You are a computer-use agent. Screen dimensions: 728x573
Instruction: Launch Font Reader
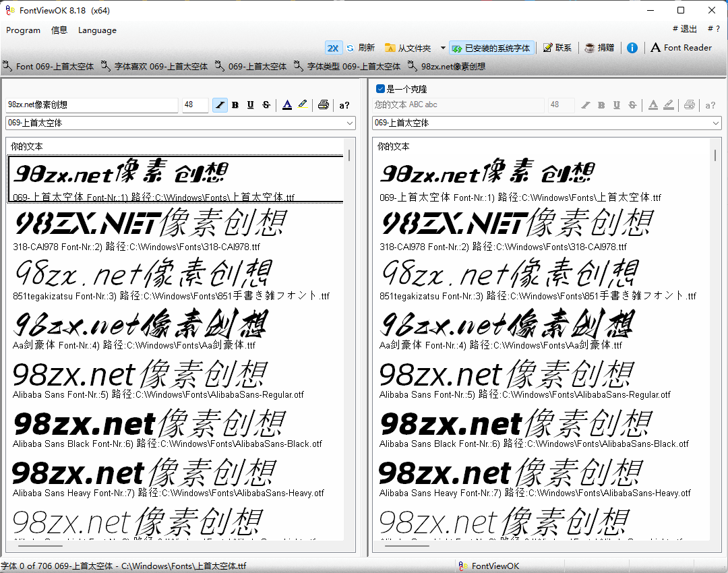681,48
